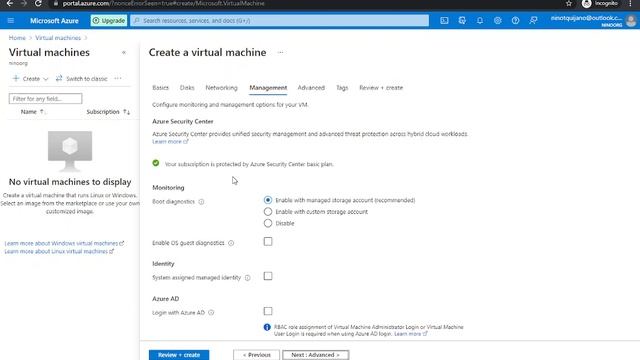Go to the Home breadcrumb
Image resolution: width=640 pixels, height=360 pixels.
[x=17, y=38]
